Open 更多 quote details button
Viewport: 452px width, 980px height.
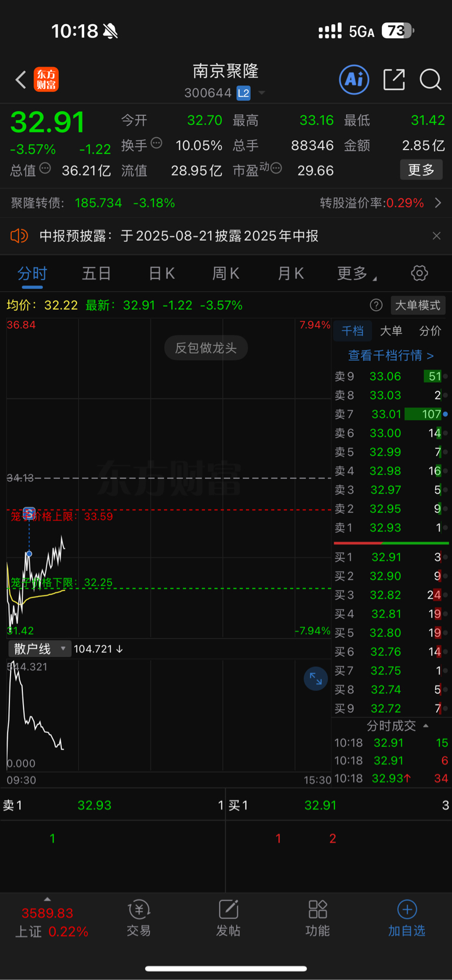(x=421, y=170)
